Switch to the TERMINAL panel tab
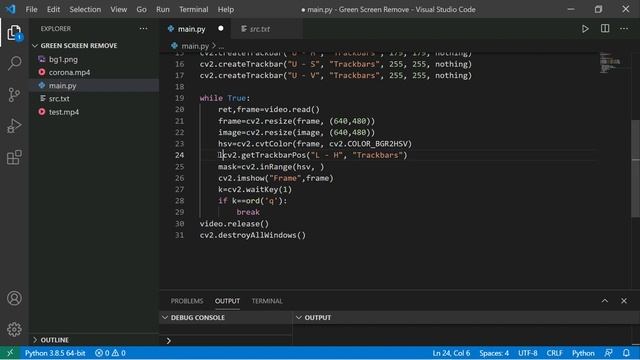The width and height of the screenshot is (640, 360). (267, 301)
